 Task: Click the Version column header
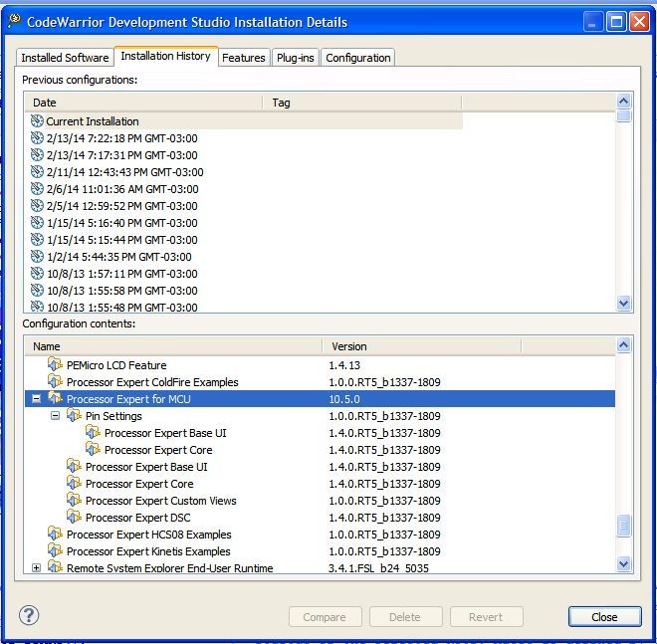pos(421,346)
